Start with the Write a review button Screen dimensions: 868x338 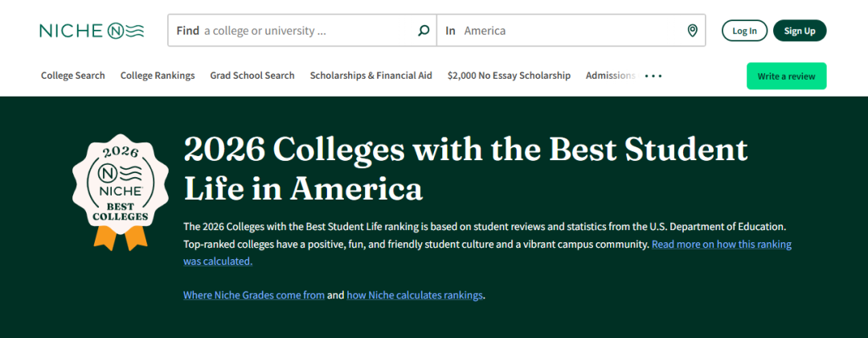click(x=786, y=76)
